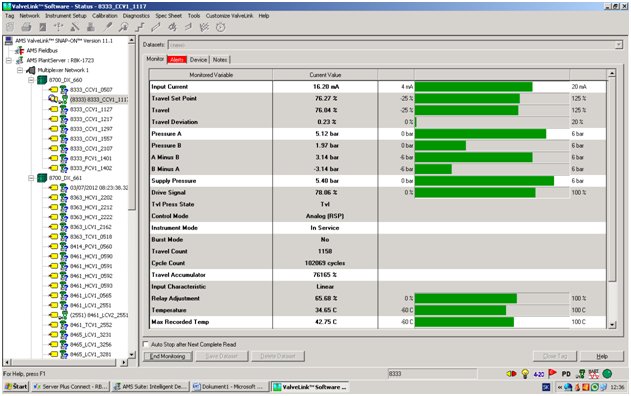Click the step-response staircase toolbar icon

(139, 27)
